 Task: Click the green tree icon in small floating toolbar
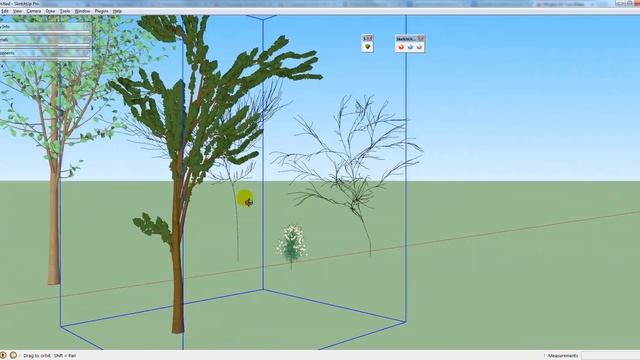367,47
